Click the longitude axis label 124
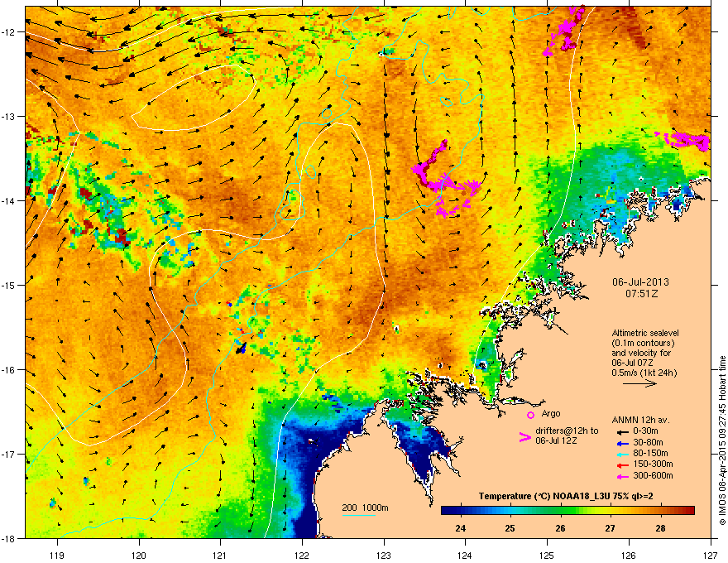The width and height of the screenshot is (728, 563). (465, 555)
